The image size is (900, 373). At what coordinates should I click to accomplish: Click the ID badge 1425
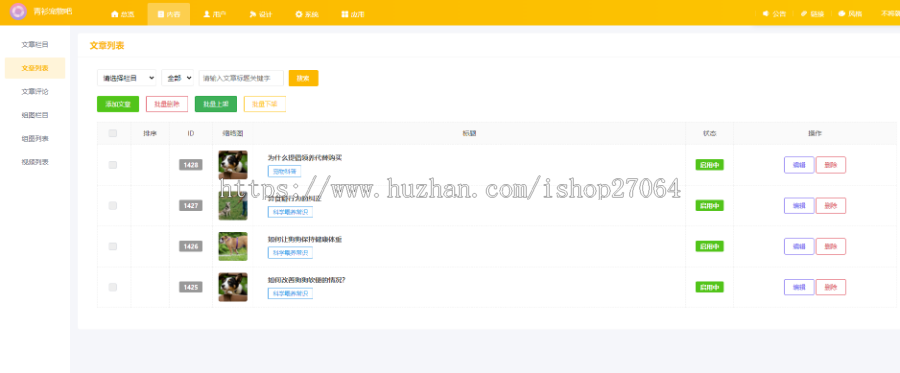(191, 287)
